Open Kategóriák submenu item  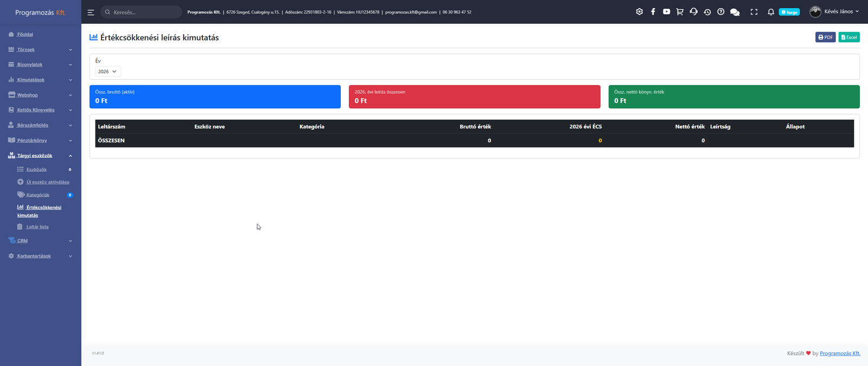point(38,195)
